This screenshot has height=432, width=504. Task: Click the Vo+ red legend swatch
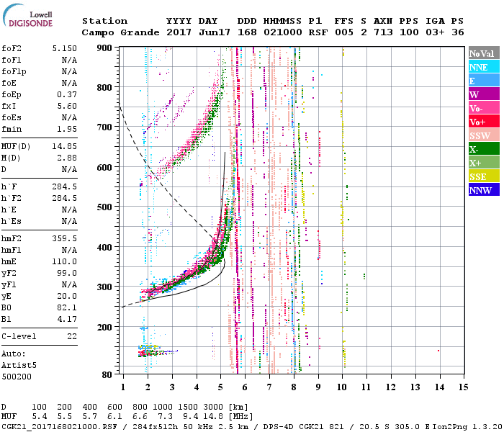(x=482, y=122)
